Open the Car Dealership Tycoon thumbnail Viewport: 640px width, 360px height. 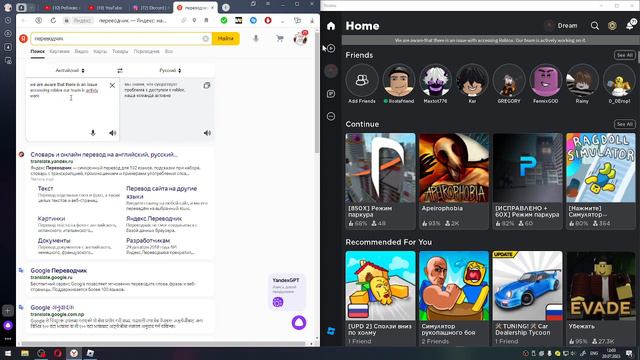click(527, 286)
